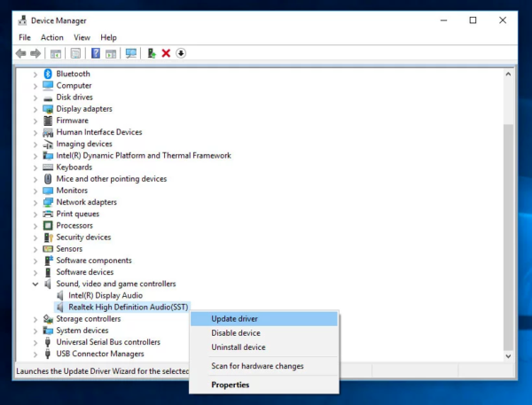The width and height of the screenshot is (532, 405).
Task: Click the Mice and other pointing devices icon
Action: tap(48, 179)
